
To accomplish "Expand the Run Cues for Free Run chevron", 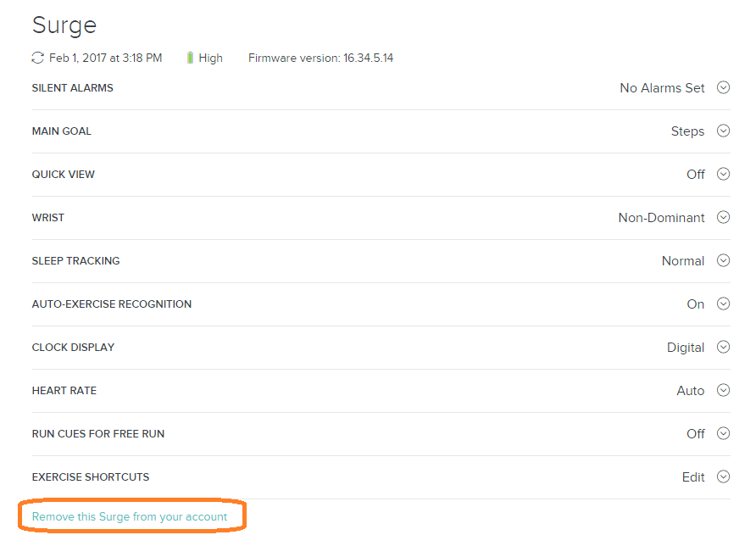I will pyautogui.click(x=723, y=433).
